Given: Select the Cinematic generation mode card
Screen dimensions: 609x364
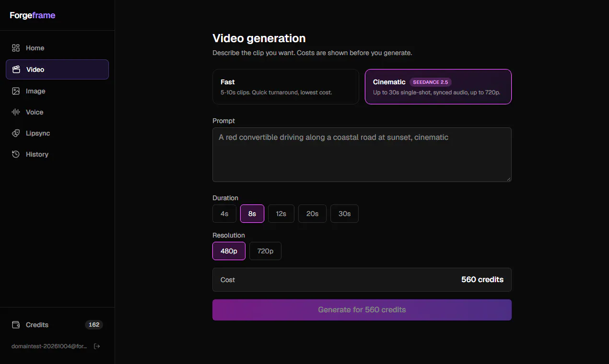Looking at the screenshot, I should pos(438,87).
